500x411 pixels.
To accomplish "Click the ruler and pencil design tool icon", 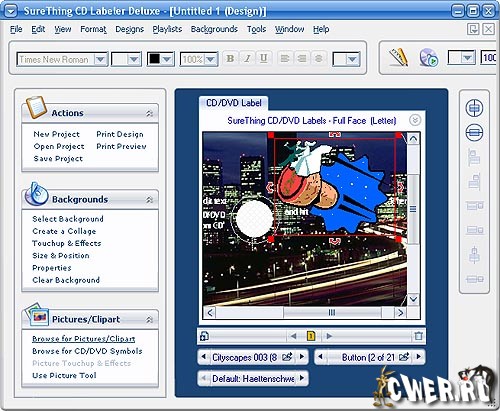I will [x=398, y=57].
